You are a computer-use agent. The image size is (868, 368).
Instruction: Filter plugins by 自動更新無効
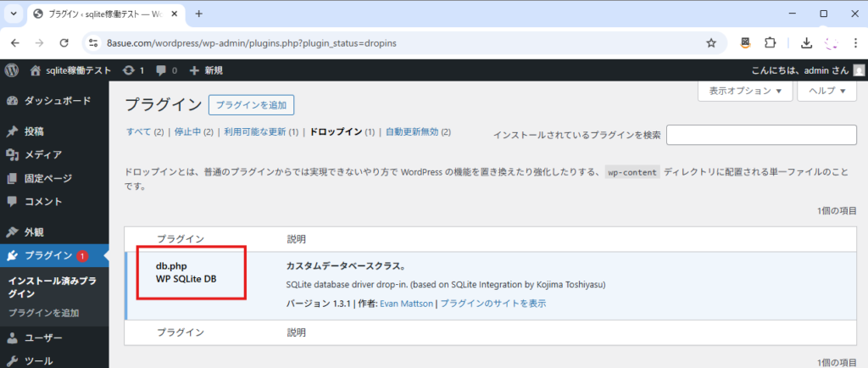[412, 131]
